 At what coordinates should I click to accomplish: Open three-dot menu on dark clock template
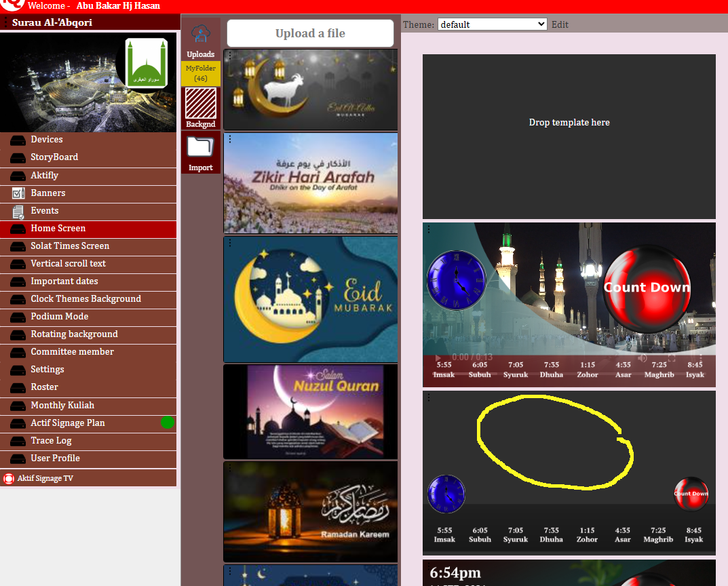(x=429, y=397)
